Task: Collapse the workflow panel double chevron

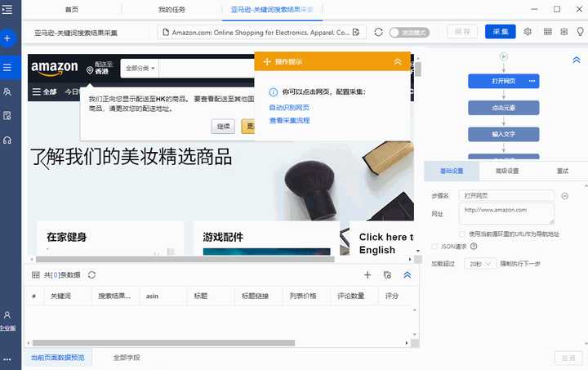Action: click(x=577, y=60)
